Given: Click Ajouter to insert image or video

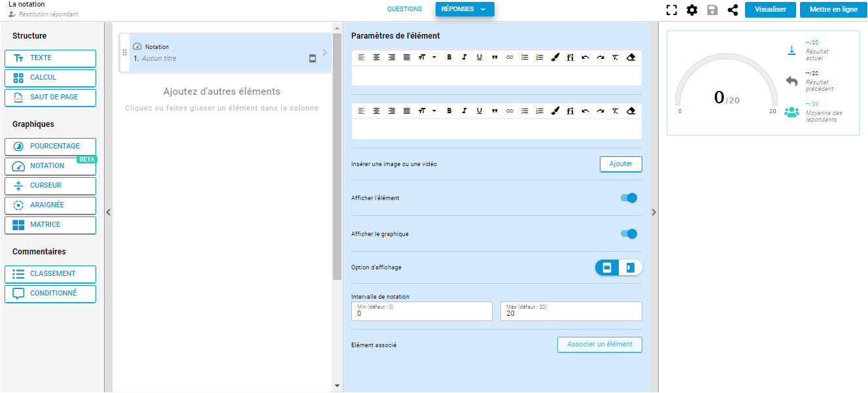Looking at the screenshot, I should coord(621,164).
